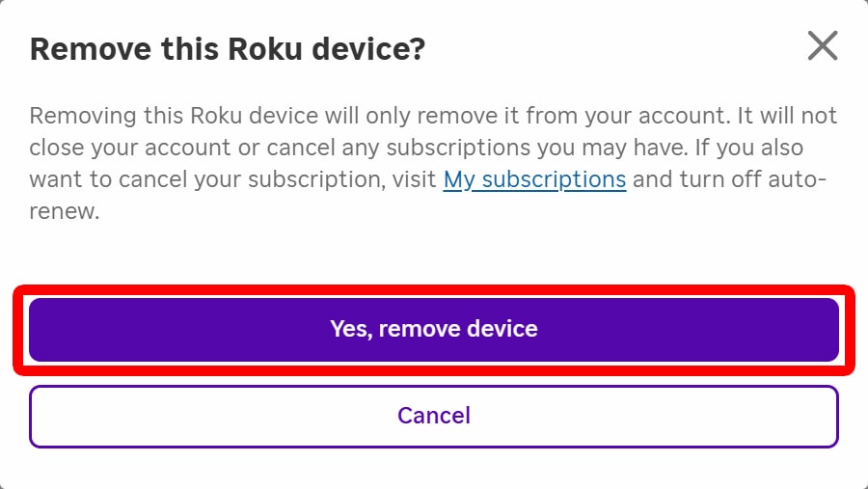Choose the outlined Cancel button

[434, 416]
